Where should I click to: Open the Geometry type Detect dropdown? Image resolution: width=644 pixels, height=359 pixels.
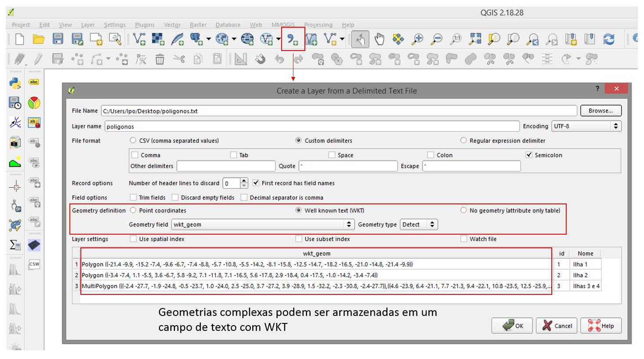tap(418, 225)
